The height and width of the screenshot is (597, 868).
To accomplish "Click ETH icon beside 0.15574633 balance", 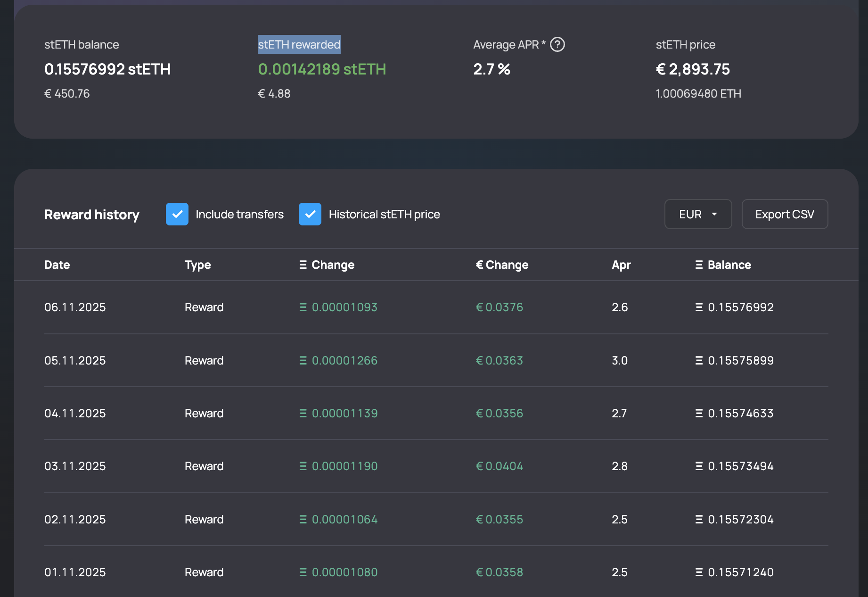I will tap(699, 414).
